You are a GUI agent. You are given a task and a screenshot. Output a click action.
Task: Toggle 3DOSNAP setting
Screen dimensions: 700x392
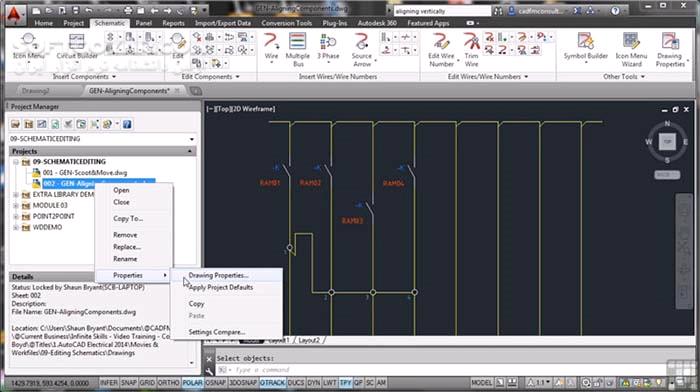tap(243, 383)
